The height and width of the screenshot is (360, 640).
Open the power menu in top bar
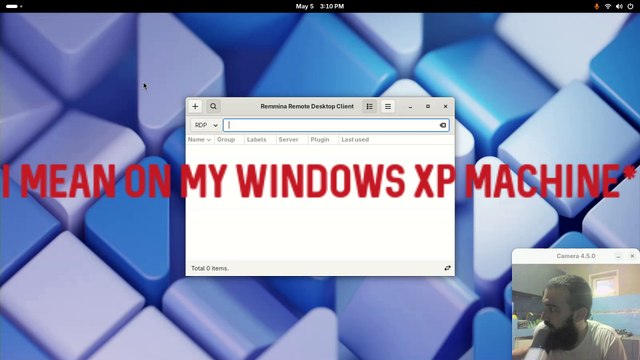630,6
